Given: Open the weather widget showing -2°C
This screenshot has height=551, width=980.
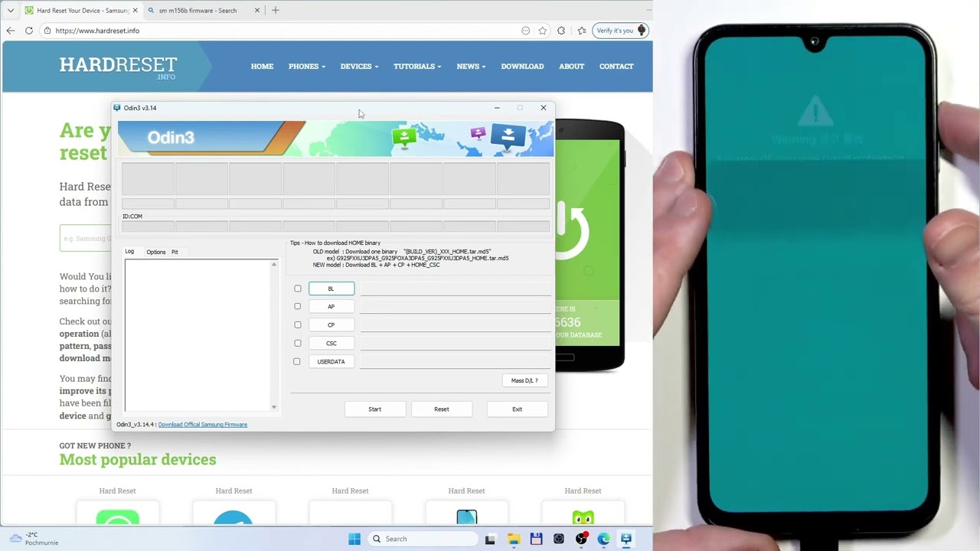Looking at the screenshot, I should pyautogui.click(x=34, y=539).
